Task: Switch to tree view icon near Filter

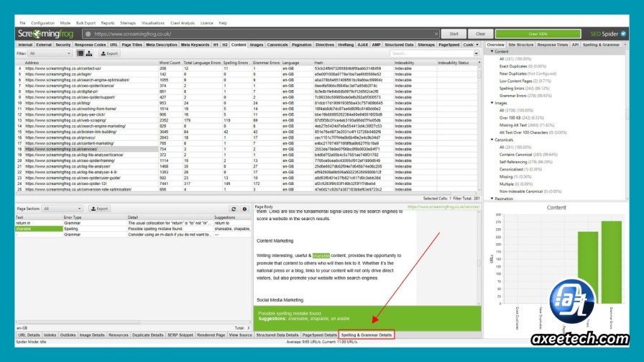Action: [88, 53]
